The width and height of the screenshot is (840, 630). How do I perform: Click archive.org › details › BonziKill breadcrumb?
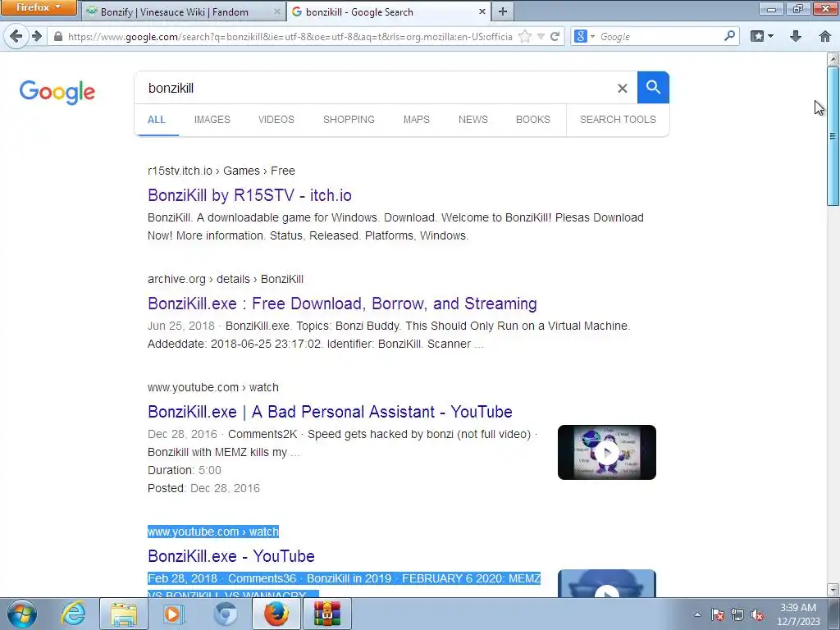click(x=226, y=279)
